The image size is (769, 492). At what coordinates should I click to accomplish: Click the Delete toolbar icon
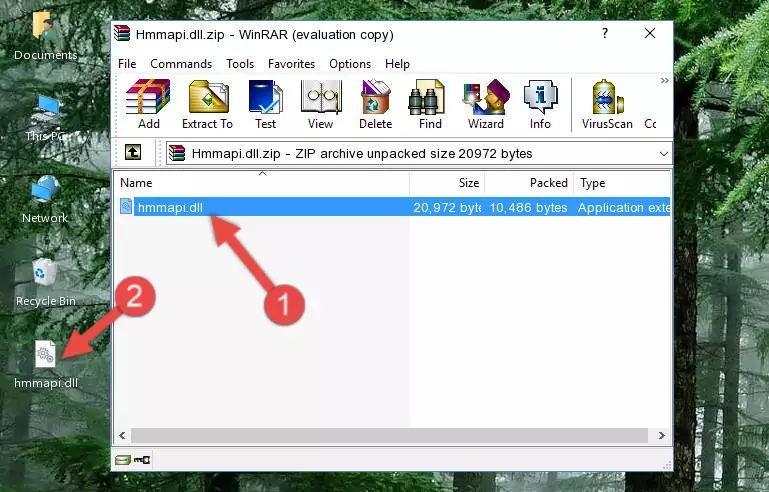(376, 104)
